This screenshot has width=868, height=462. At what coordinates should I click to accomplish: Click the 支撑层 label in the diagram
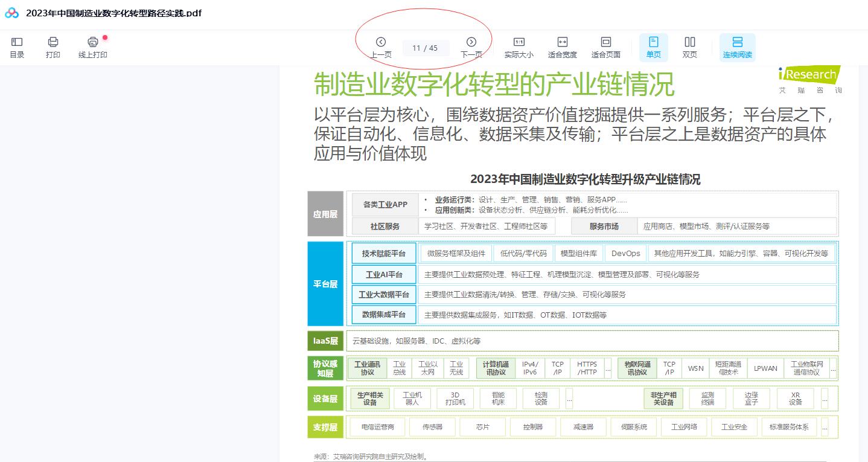325,427
